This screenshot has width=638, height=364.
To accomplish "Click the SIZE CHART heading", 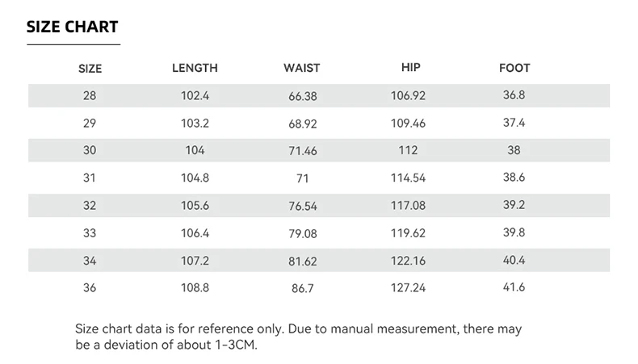I will (73, 27).
